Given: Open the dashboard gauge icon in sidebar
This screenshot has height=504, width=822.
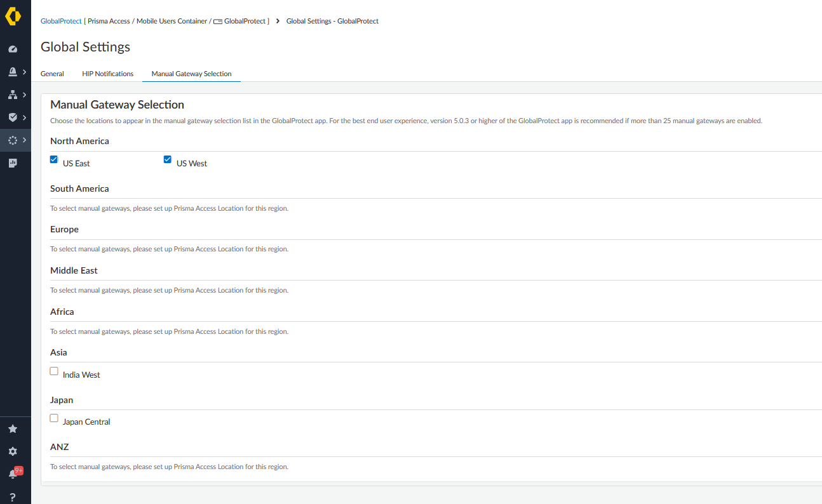Looking at the screenshot, I should tap(13, 49).
